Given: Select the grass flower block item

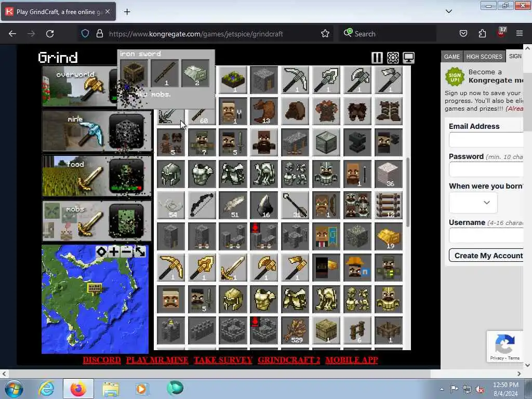Looking at the screenshot, I should coord(233,80).
